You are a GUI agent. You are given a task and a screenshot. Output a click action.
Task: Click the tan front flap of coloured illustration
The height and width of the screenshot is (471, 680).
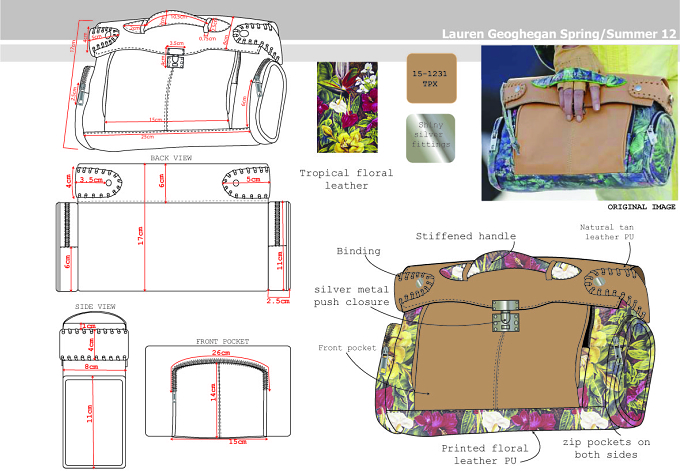point(501,356)
